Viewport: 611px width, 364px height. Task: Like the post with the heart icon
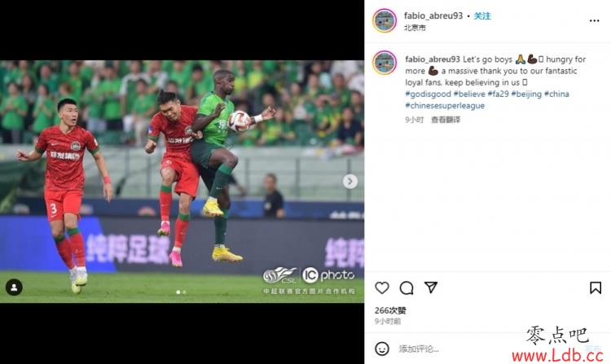382,288
